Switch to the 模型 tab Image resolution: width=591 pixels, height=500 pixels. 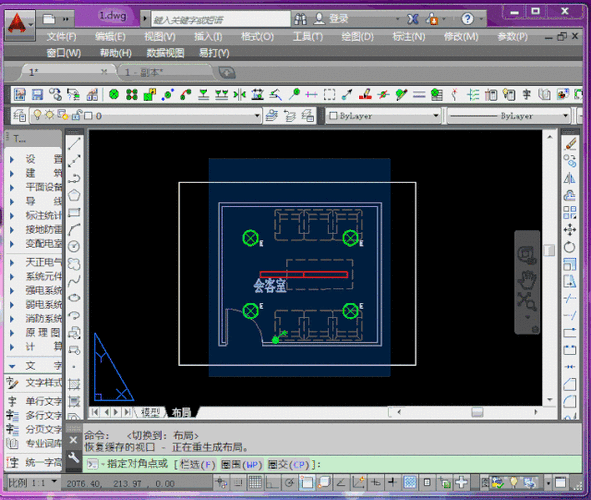pyautogui.click(x=150, y=412)
